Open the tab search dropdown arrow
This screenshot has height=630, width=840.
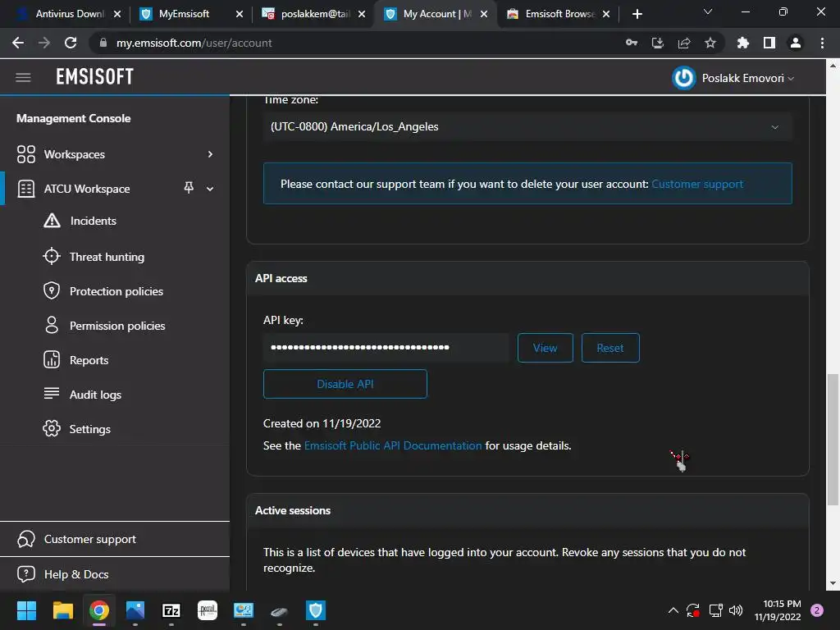(708, 11)
